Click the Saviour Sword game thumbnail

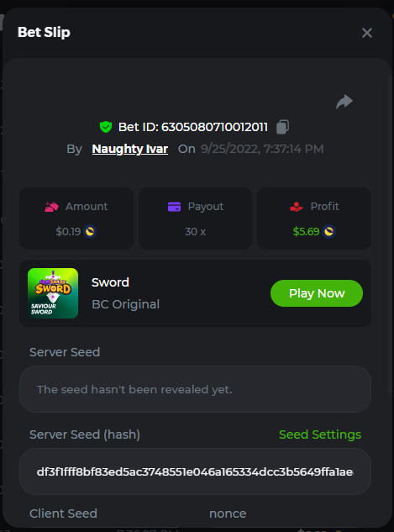pyautogui.click(x=53, y=293)
